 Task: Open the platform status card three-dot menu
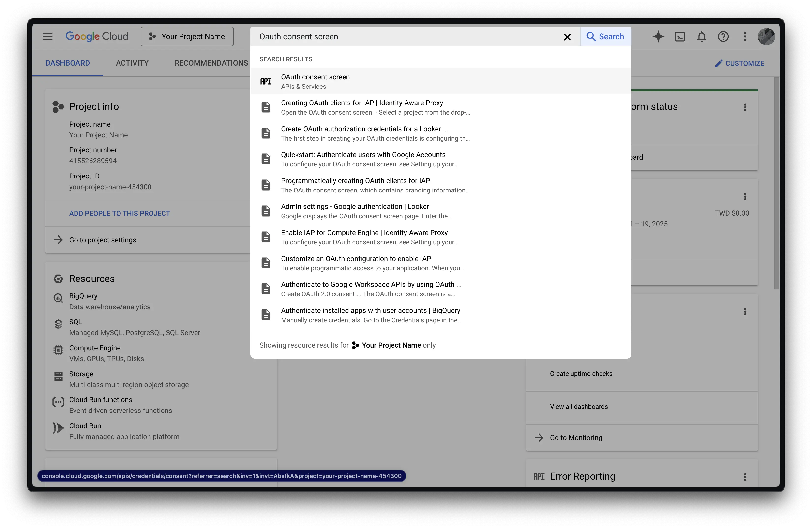tap(745, 107)
